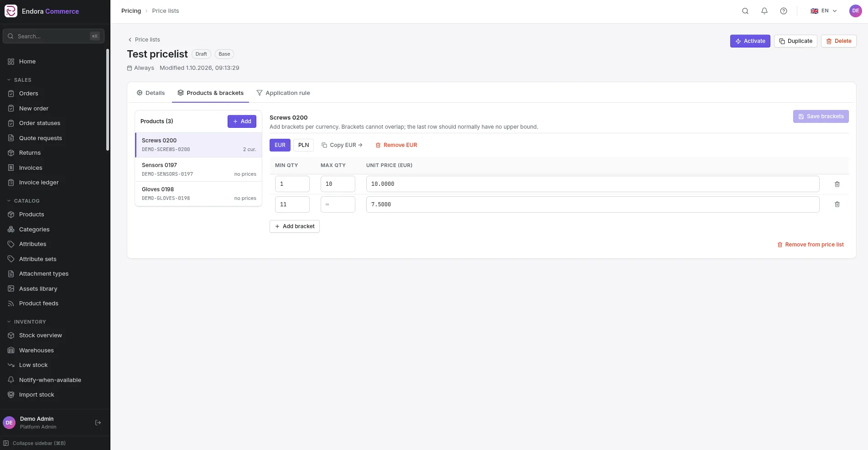The width and height of the screenshot is (868, 450).
Task: Click the Min qty field showing 1
Action: tap(292, 184)
